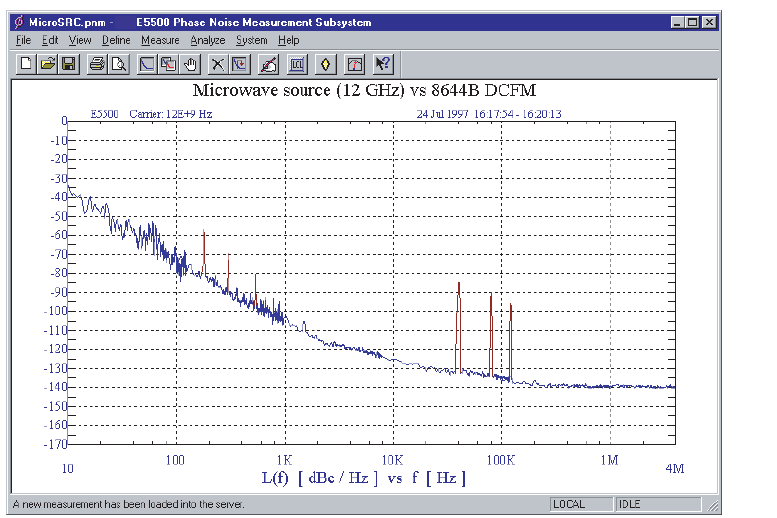
Task: Save measurement using the floppy disk icon
Action: (68, 64)
